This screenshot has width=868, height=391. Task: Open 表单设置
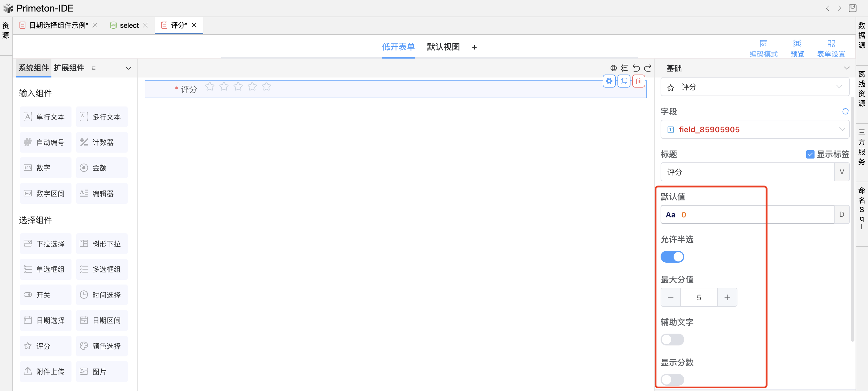831,48
